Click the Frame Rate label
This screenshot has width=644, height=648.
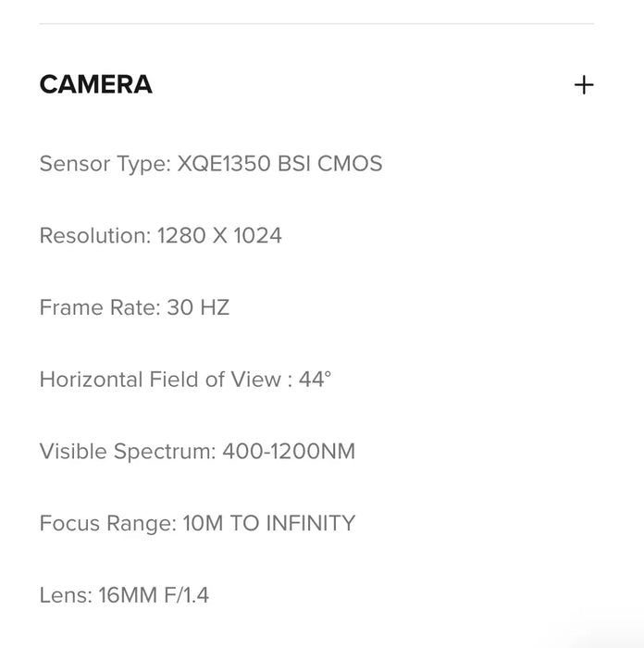click(100, 308)
